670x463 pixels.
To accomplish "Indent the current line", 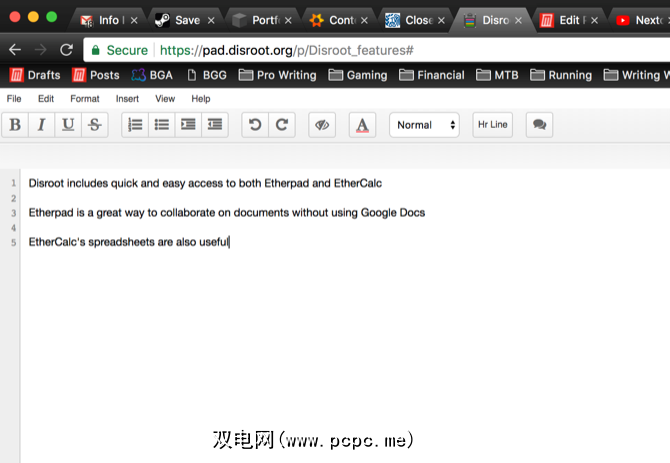I will pos(188,125).
